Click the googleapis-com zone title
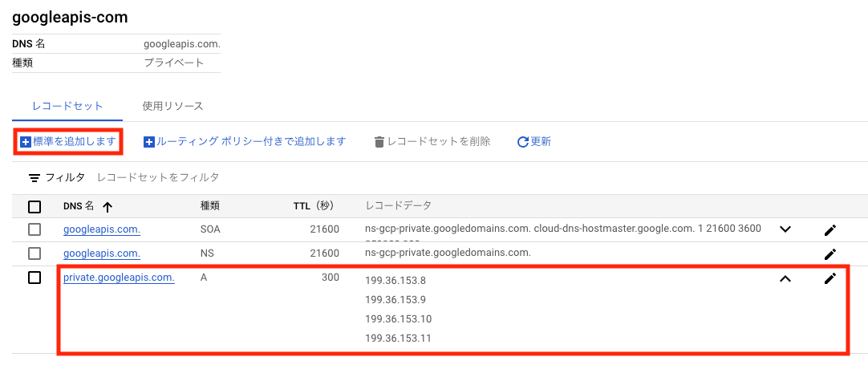 coord(70,18)
